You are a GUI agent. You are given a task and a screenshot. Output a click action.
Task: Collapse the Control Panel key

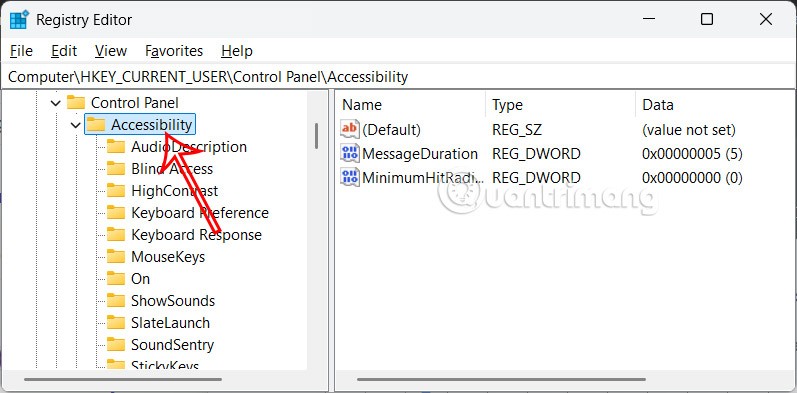tap(55, 103)
